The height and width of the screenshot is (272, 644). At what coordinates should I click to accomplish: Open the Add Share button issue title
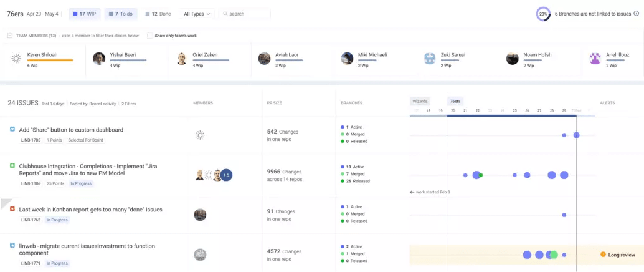click(71, 130)
